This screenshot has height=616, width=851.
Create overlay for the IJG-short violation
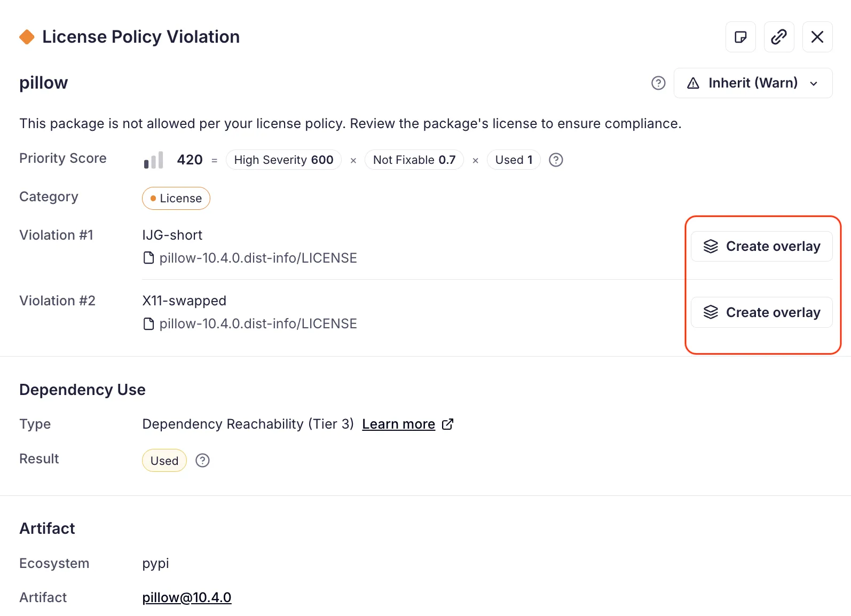click(761, 247)
